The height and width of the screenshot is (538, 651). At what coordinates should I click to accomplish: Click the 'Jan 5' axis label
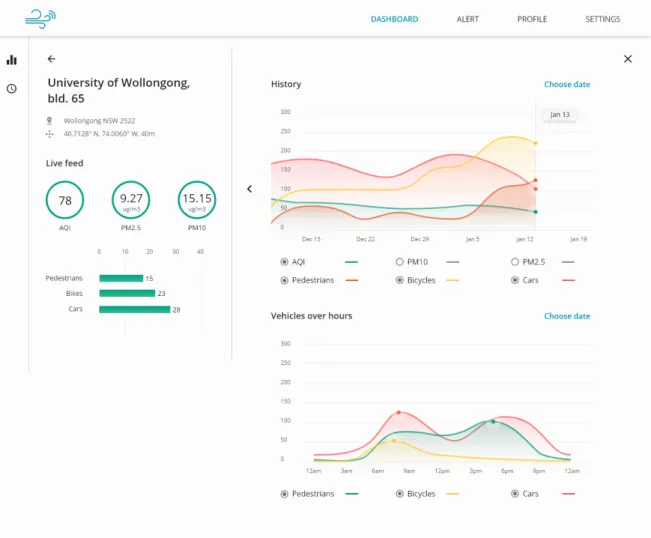[x=472, y=239]
